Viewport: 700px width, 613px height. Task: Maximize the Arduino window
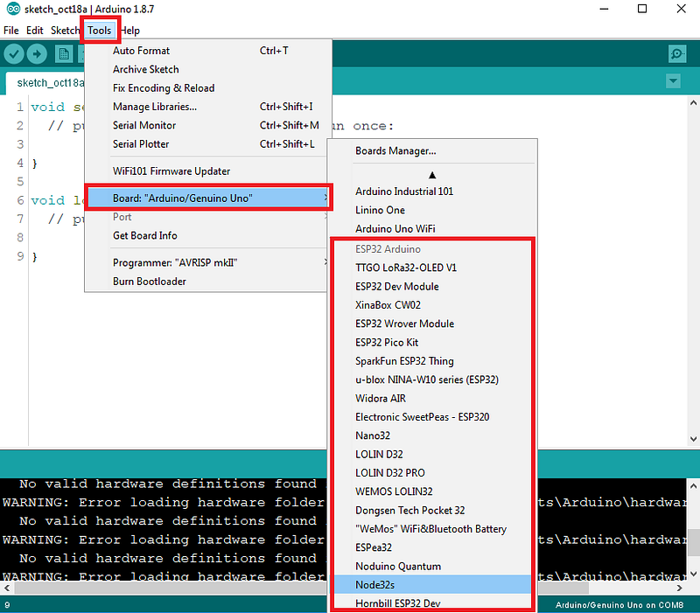tap(642, 9)
